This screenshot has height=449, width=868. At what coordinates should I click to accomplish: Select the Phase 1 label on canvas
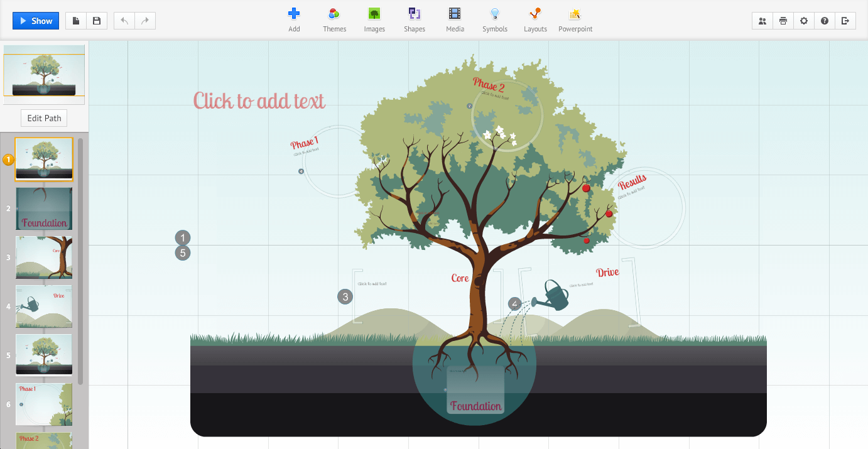(x=304, y=142)
